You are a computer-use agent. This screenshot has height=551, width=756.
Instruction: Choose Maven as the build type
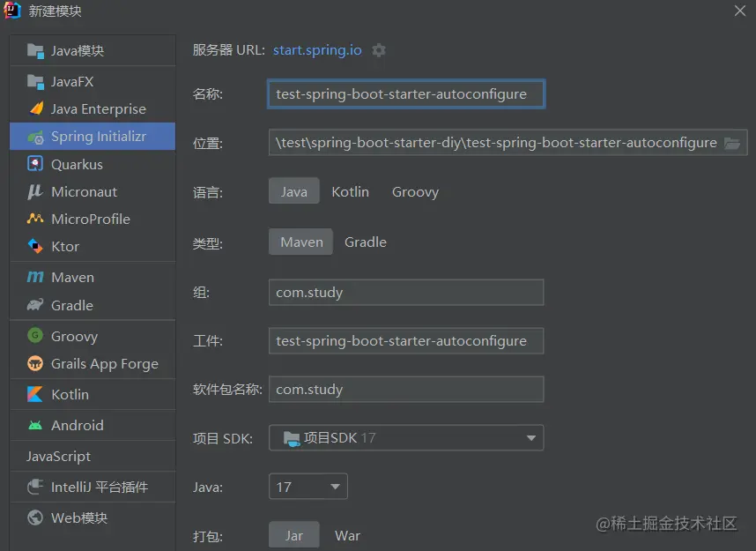pos(301,242)
